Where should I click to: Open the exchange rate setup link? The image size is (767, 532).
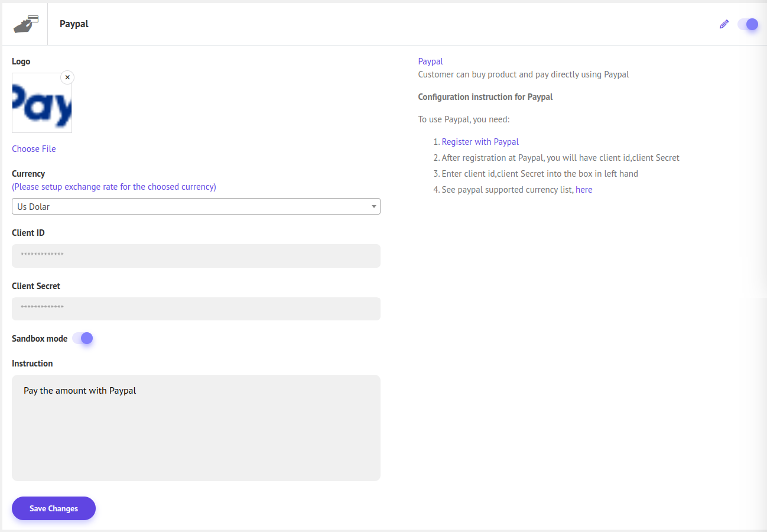click(114, 187)
